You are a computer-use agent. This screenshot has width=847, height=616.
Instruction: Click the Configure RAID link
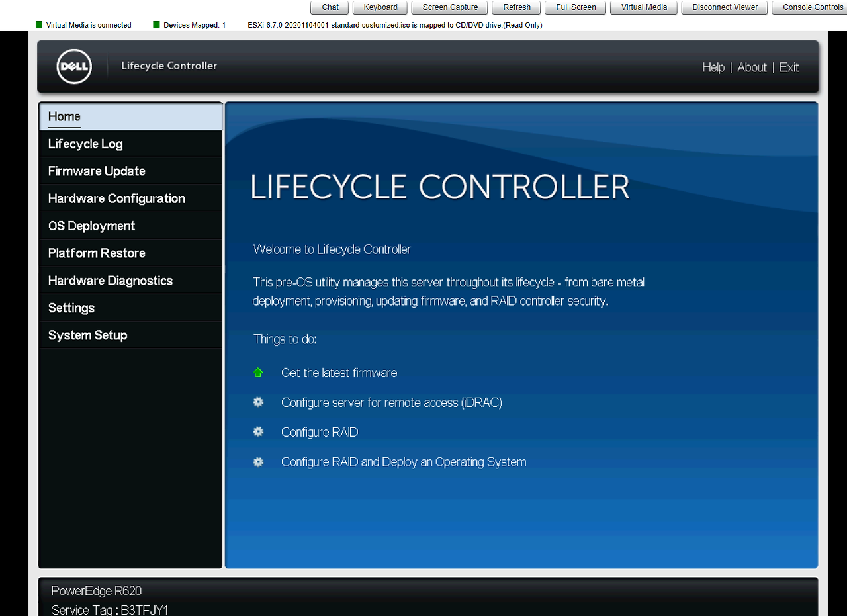tap(320, 432)
